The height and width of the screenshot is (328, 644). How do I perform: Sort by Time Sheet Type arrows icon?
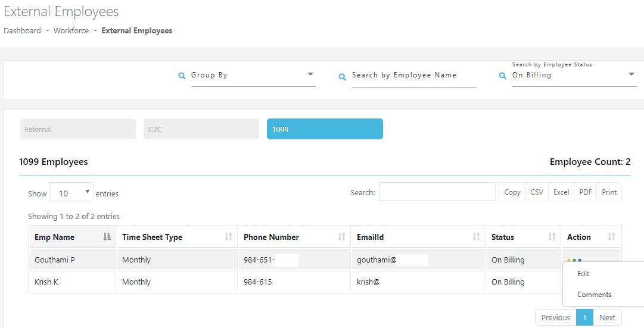228,237
